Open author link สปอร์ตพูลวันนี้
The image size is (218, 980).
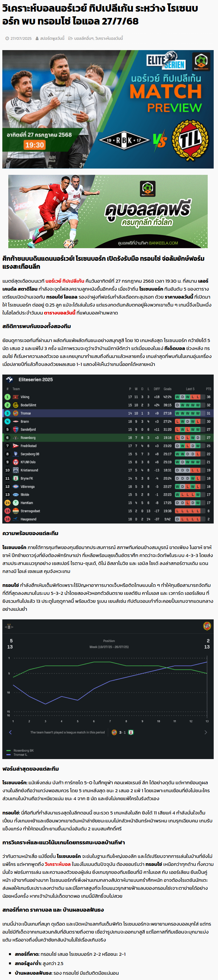point(52,38)
